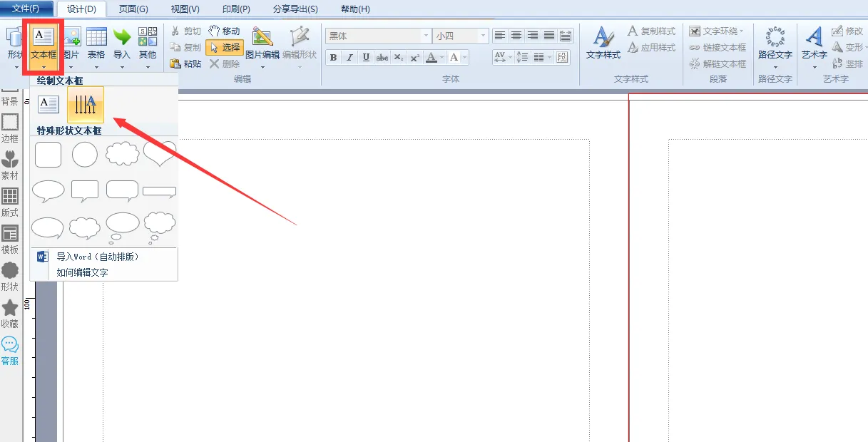Image resolution: width=868 pixels, height=442 pixels.
Task: Choose the heart shaped text box
Action: tap(160, 153)
